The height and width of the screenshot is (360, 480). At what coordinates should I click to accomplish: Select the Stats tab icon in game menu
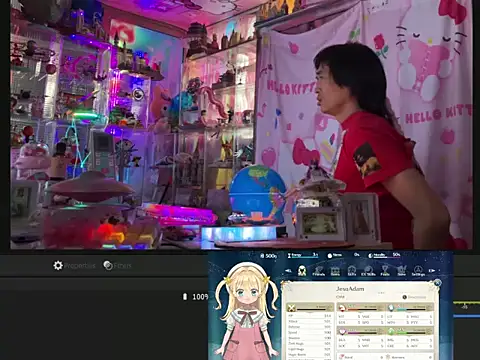pos(302,270)
